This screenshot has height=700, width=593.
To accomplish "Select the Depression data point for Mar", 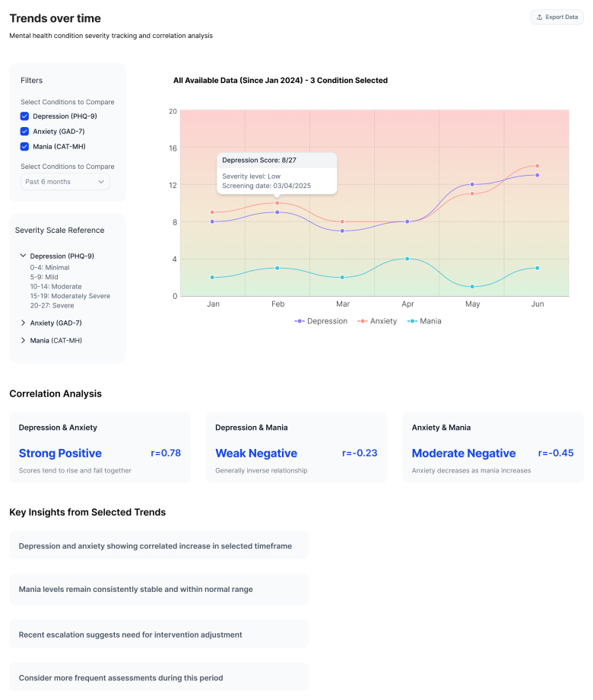I will pyautogui.click(x=342, y=231).
